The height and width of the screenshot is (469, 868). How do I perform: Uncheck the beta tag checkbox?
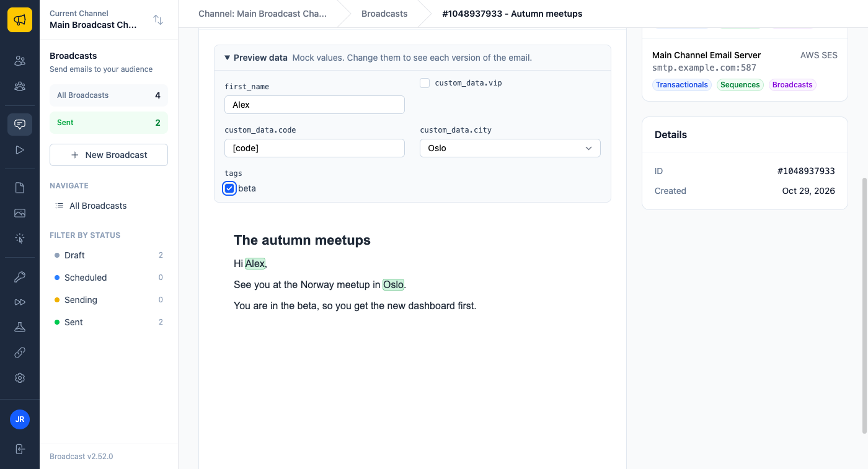pos(229,188)
